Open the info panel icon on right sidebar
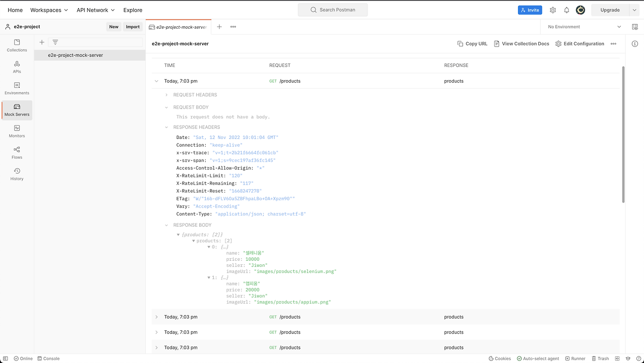 click(635, 44)
